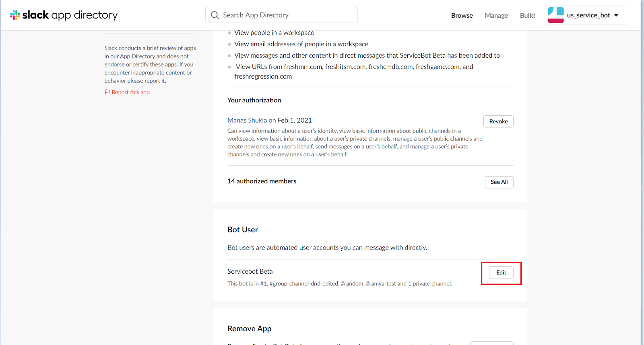Click the Remove App heading

click(x=250, y=328)
